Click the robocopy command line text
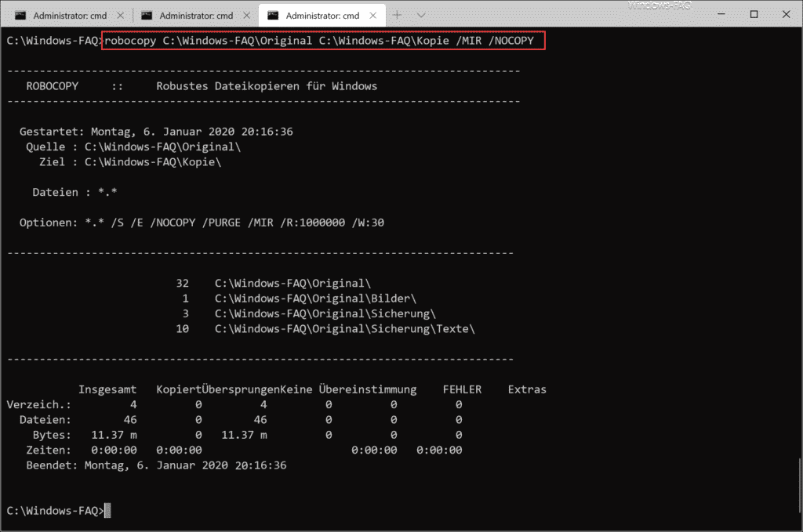Screen dimensions: 803x532 click(x=319, y=41)
